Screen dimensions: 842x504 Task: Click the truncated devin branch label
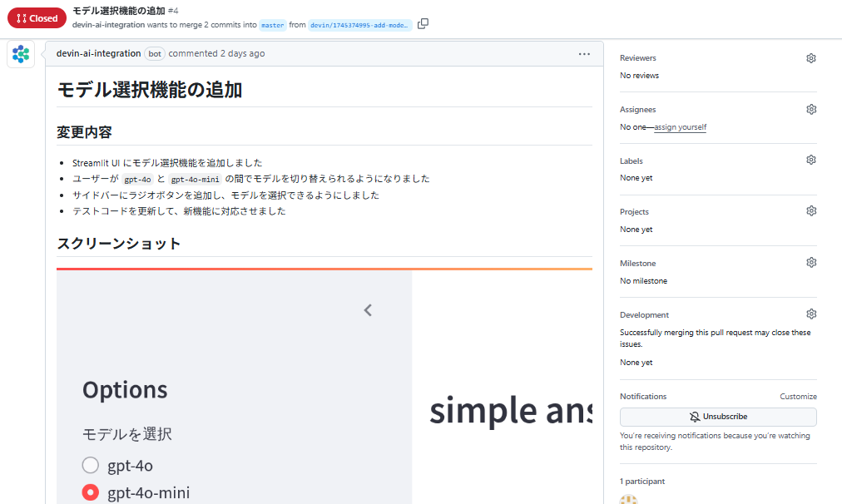[361, 24]
